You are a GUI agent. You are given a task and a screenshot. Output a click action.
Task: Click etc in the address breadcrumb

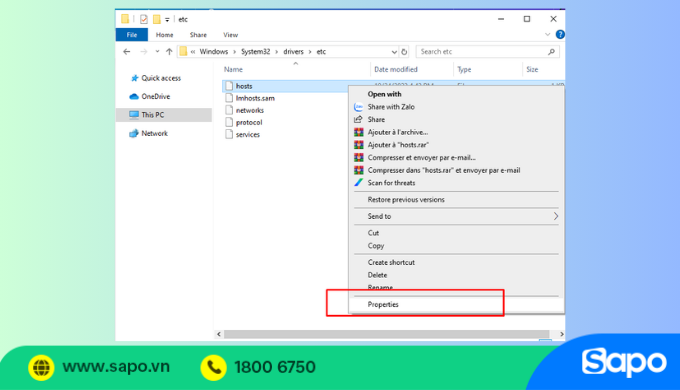[321, 52]
